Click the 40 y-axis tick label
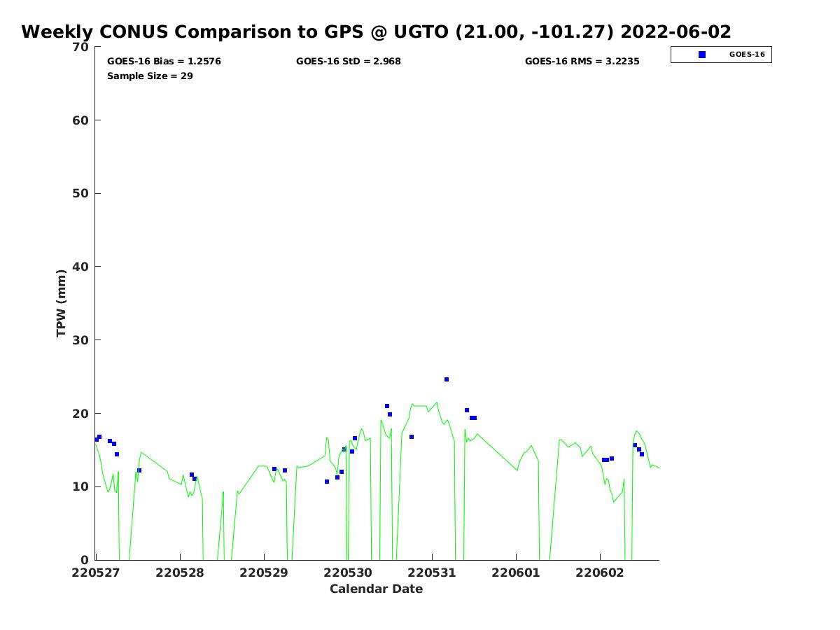The width and height of the screenshot is (840, 630). [x=81, y=267]
